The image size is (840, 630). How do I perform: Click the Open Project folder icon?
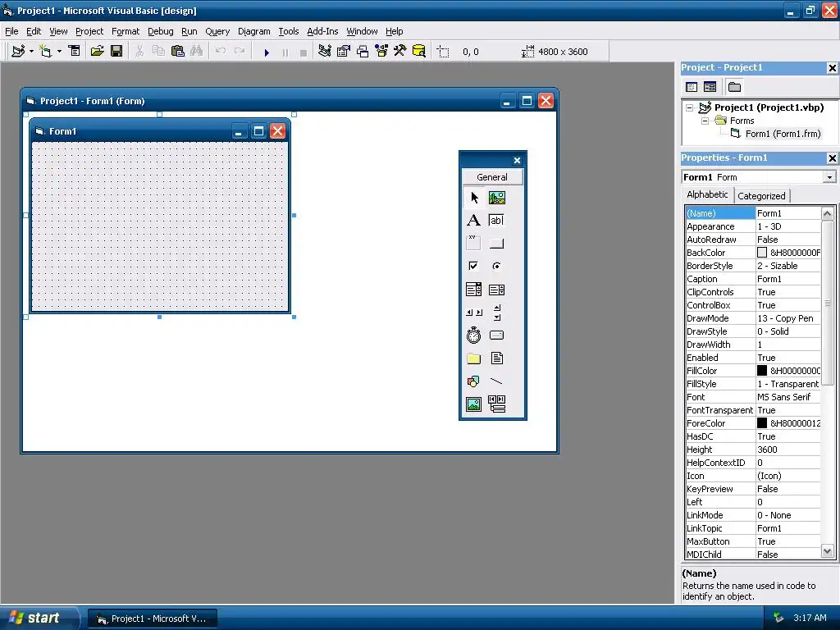pyautogui.click(x=97, y=52)
